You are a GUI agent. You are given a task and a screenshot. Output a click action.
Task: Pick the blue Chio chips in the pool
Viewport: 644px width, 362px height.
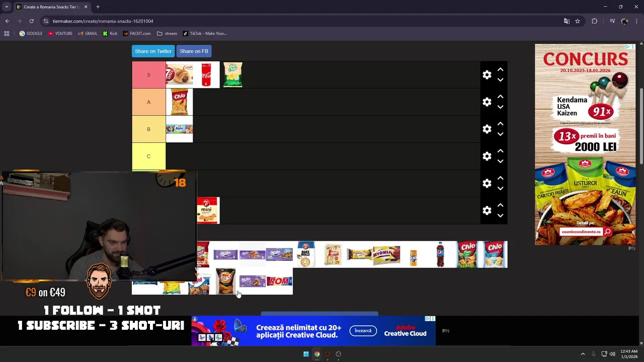click(495, 254)
